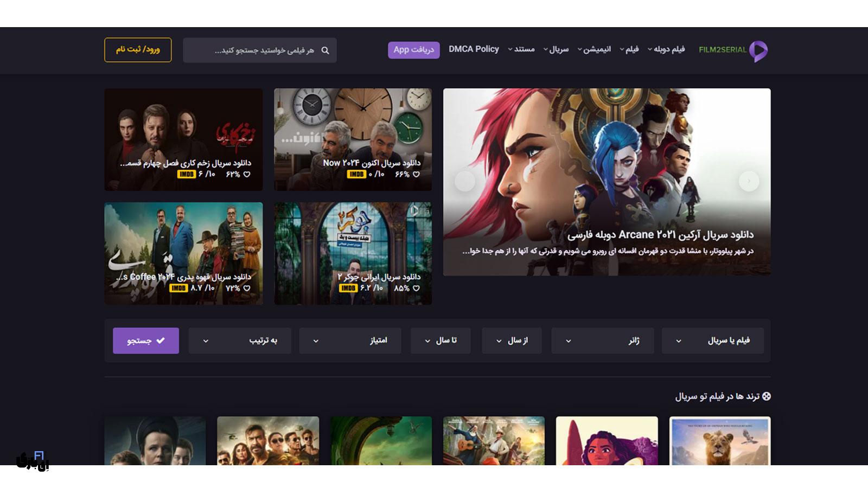Click ترند ها در فیلم تو سریال heading
The image size is (868, 488).
(717, 397)
